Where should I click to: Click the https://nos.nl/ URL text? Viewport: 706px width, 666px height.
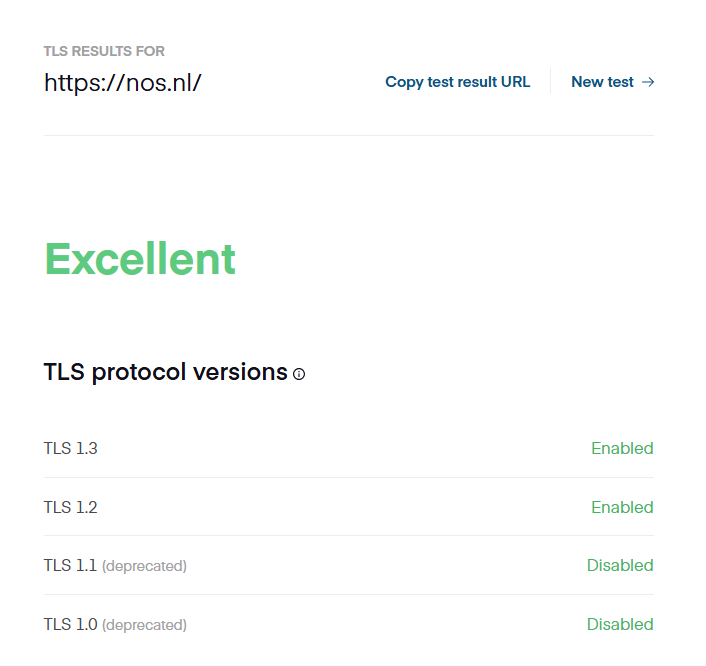click(x=123, y=82)
